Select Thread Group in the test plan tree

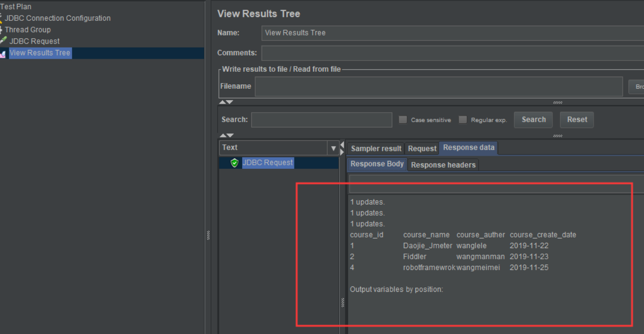[x=28, y=30]
